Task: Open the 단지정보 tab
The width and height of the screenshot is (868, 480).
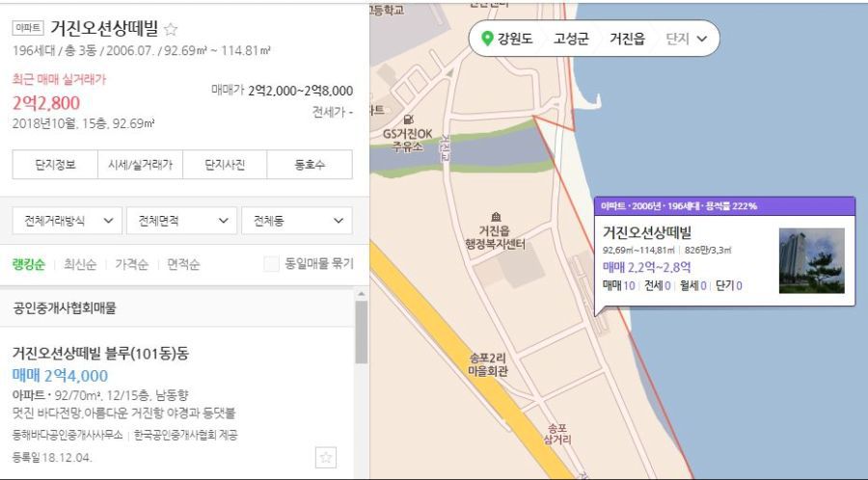Action: (x=55, y=164)
